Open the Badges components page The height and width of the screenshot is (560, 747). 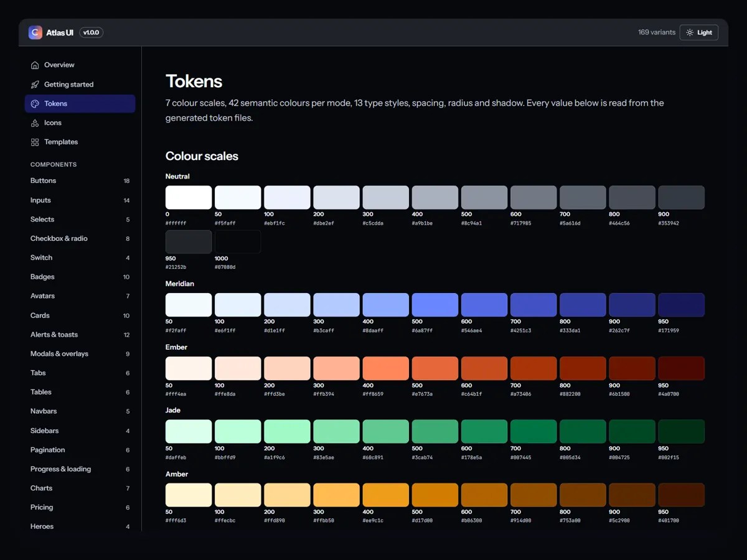(x=80, y=277)
